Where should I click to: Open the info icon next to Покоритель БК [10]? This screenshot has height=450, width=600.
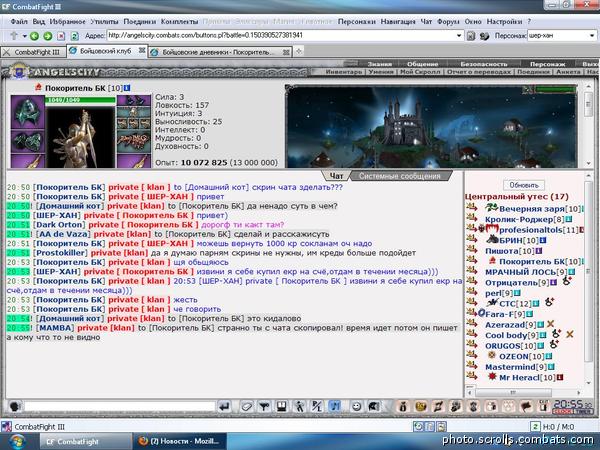127,88
